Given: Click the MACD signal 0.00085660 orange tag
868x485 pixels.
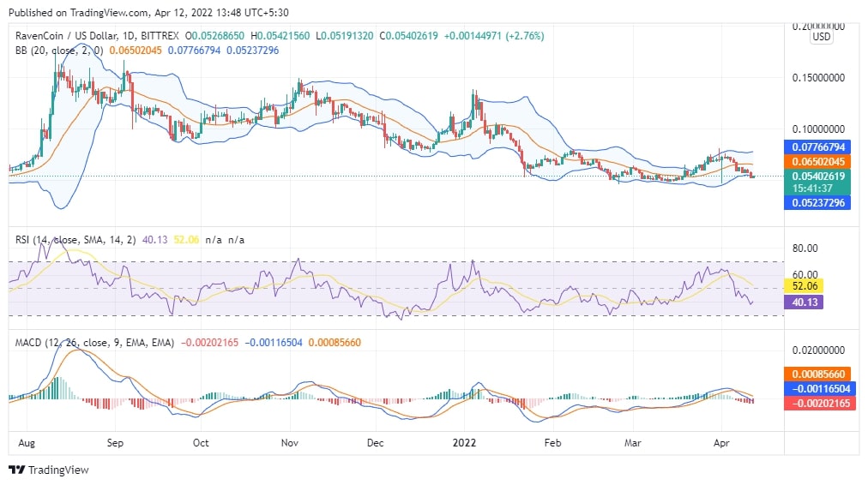Looking at the screenshot, I should click(817, 374).
